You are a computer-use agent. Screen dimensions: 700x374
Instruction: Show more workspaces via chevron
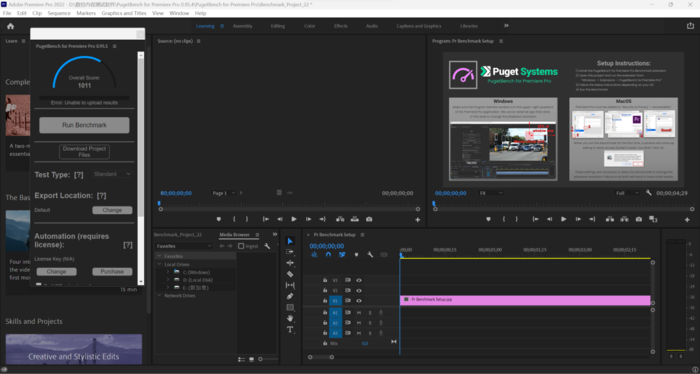(x=506, y=26)
